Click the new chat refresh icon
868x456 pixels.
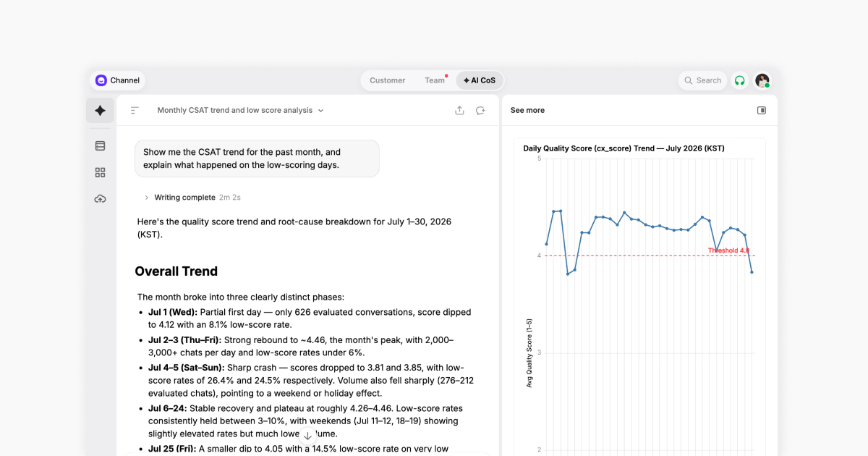click(480, 110)
